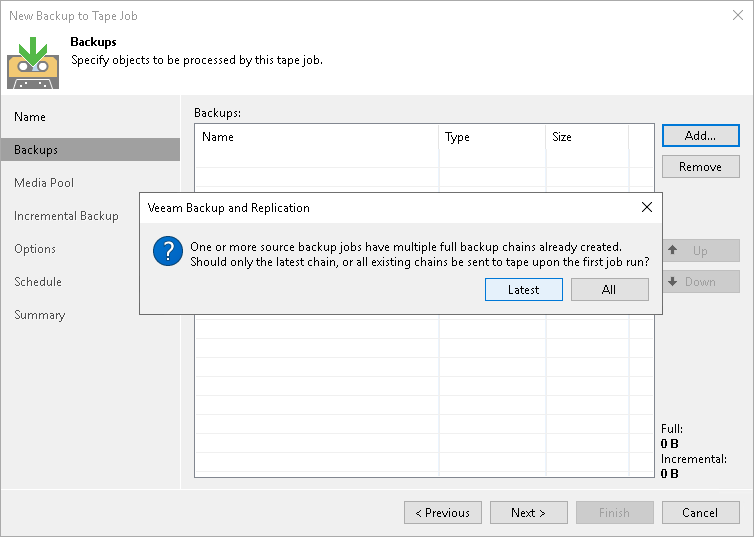
Task: Click the Remove button
Action: point(701,167)
